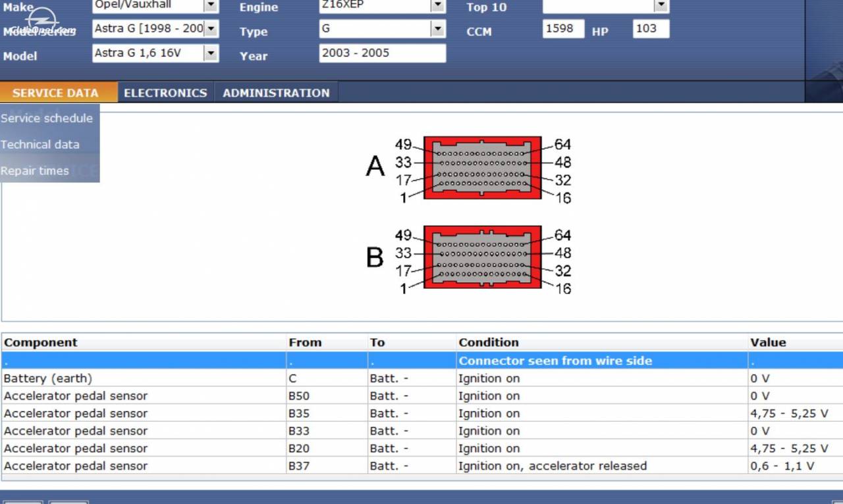Screen dimensions: 843x504
Task: Click the From cell 'C' in Battery row
Action: coord(292,378)
